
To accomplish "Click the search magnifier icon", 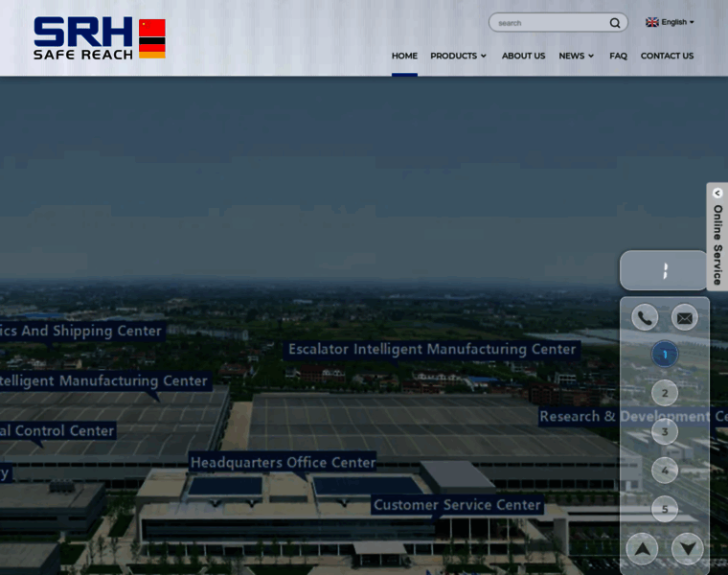I will click(615, 23).
